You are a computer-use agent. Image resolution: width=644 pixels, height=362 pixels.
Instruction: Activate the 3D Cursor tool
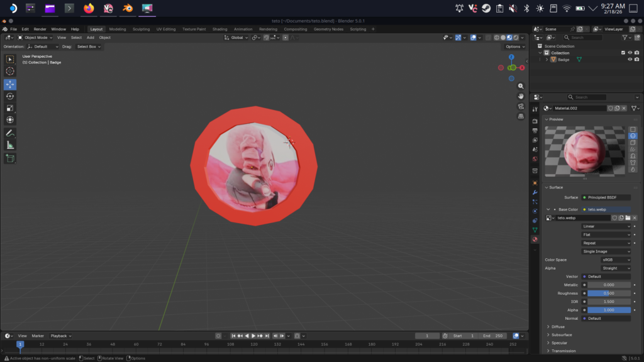point(10,72)
